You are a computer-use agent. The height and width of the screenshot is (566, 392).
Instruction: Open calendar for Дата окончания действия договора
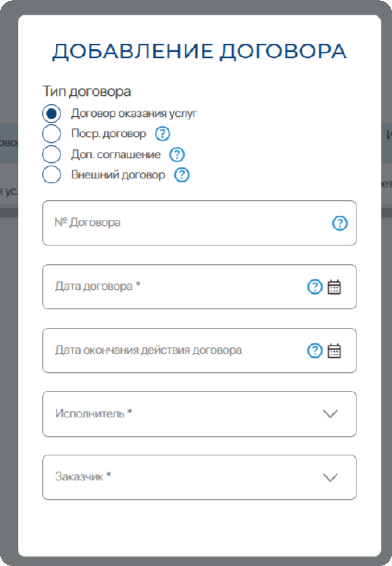click(x=334, y=351)
